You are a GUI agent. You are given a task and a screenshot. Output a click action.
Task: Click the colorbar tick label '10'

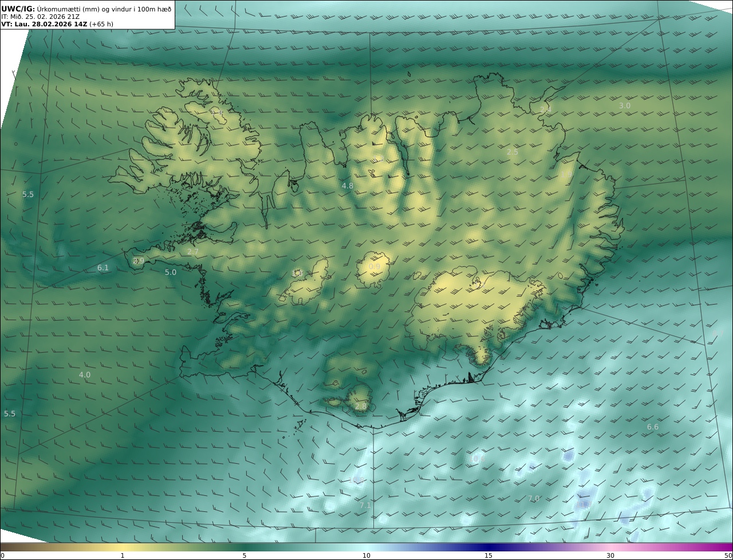click(366, 555)
